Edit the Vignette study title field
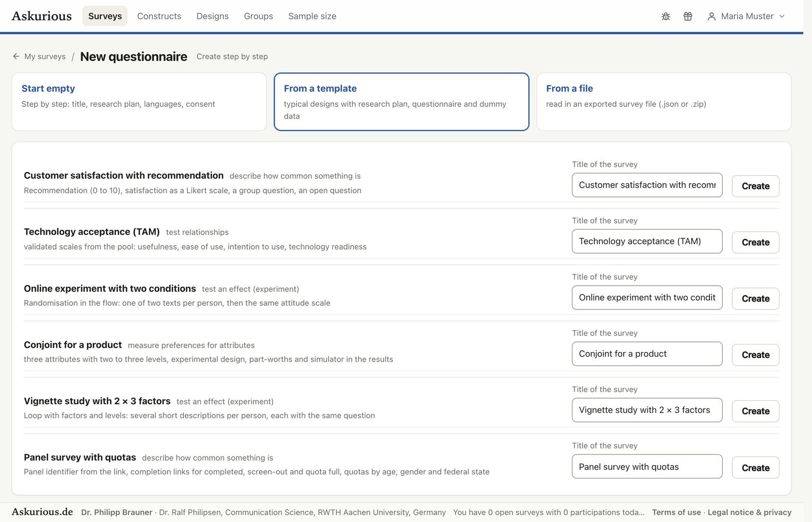Image resolution: width=812 pixels, height=522 pixels. pos(647,410)
